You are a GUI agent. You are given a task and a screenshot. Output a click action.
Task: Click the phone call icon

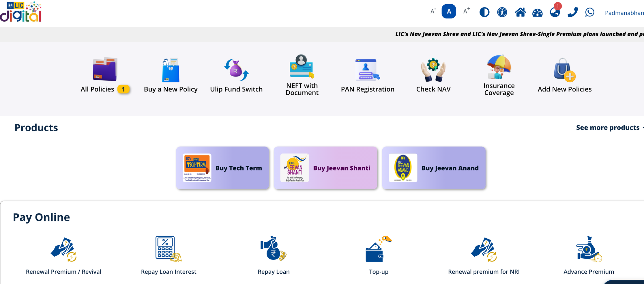coord(572,12)
